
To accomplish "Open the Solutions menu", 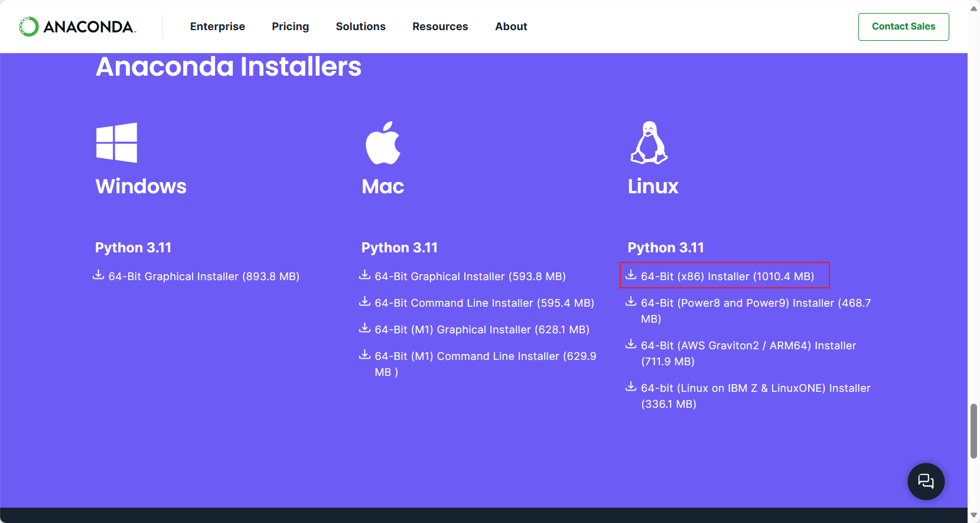I will click(360, 27).
